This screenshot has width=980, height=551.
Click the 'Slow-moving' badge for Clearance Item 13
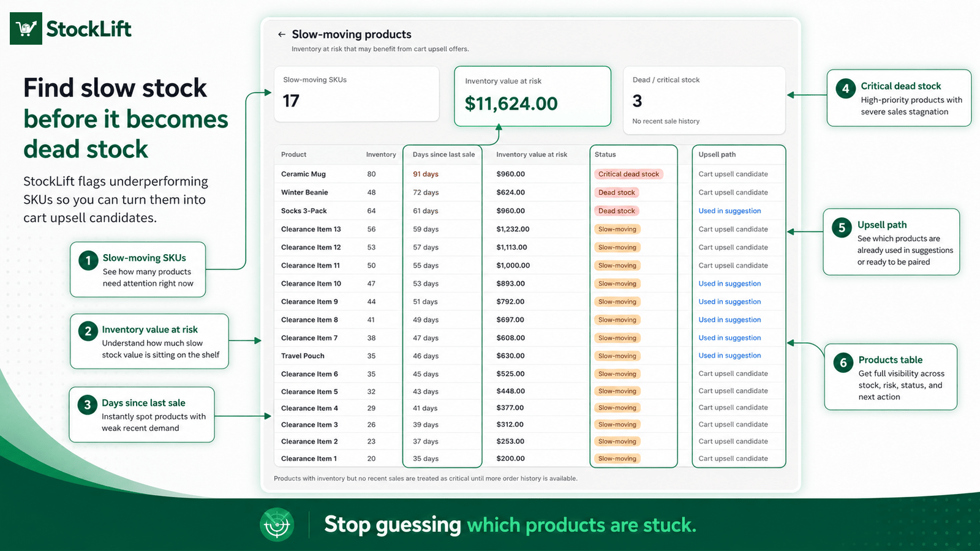click(x=617, y=229)
